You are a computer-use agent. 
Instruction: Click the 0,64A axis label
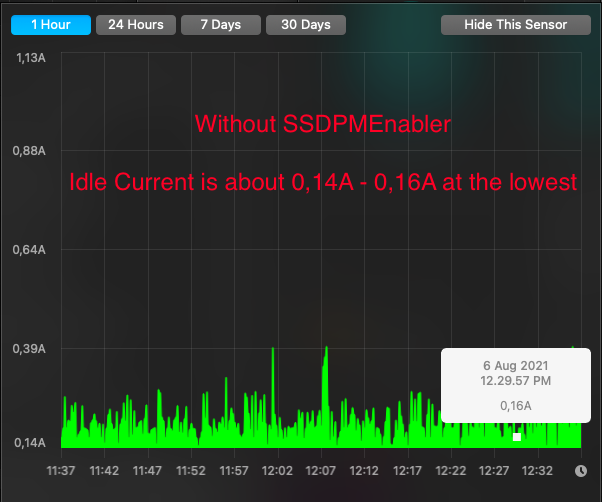29,250
